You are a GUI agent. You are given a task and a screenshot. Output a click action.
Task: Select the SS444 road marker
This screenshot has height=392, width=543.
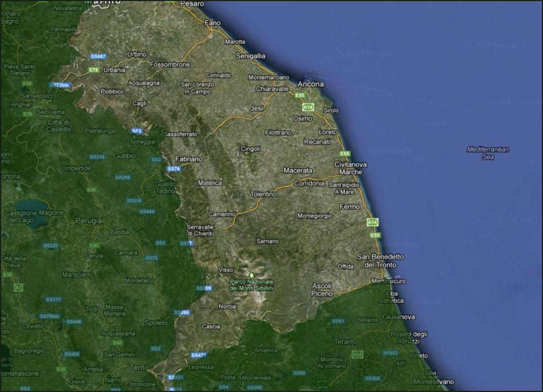(x=147, y=211)
